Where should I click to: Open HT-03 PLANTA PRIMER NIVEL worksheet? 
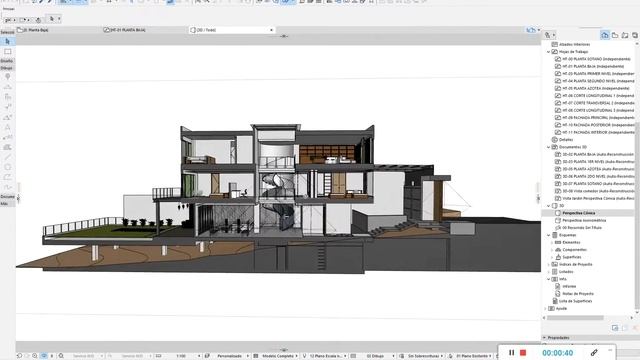pyautogui.click(x=594, y=74)
